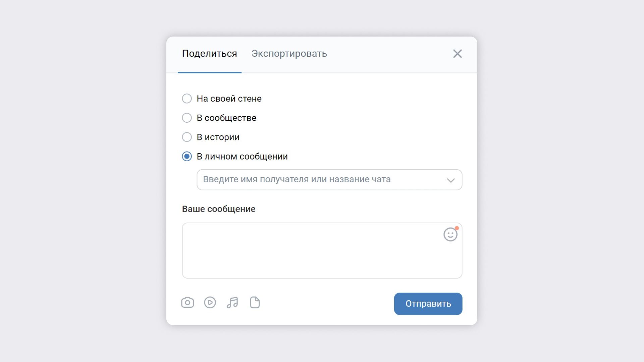Attach music with the note icon
Image resolution: width=644 pixels, height=362 pixels.
click(232, 302)
